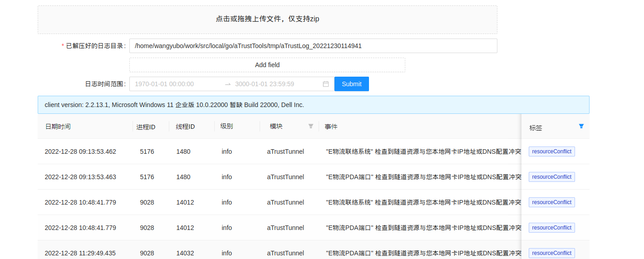This screenshot has width=644, height=259.
Task: Open the 标签 column filter icon
Action: click(x=581, y=126)
